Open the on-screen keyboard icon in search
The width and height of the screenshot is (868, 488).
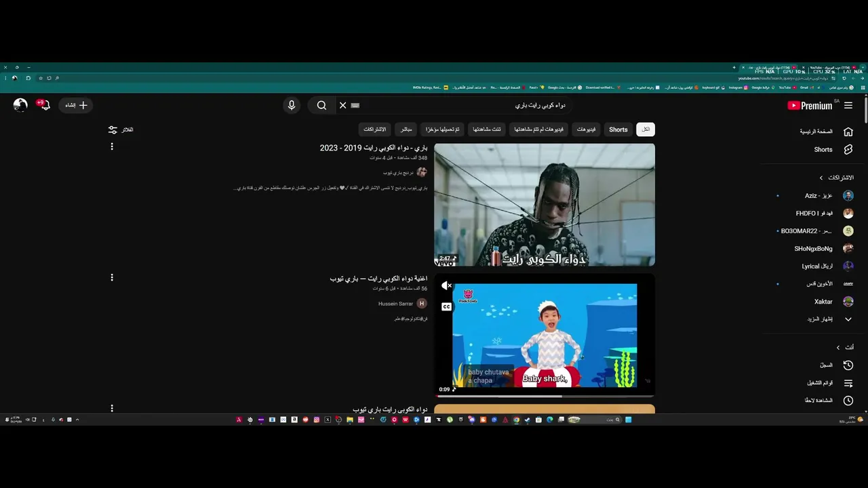(x=355, y=105)
